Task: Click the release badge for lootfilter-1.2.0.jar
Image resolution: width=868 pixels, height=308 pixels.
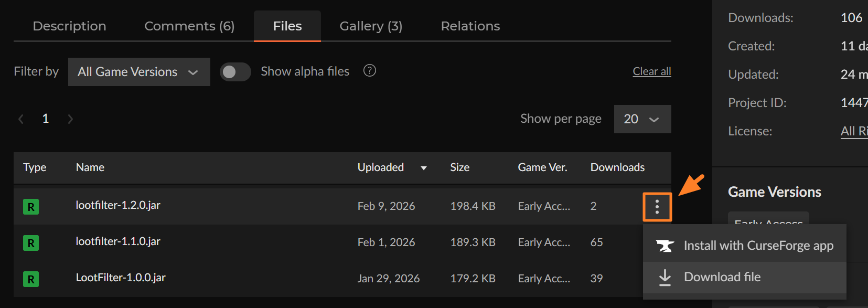Action: 31,207
